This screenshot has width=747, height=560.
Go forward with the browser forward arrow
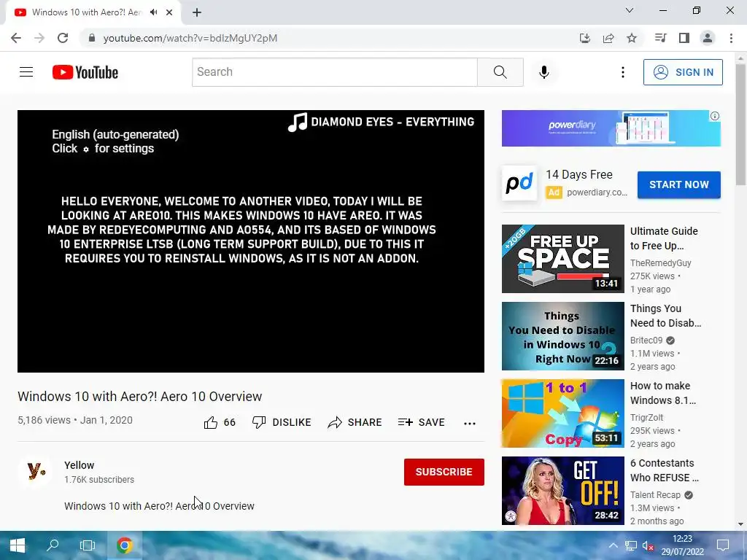pyautogui.click(x=39, y=38)
